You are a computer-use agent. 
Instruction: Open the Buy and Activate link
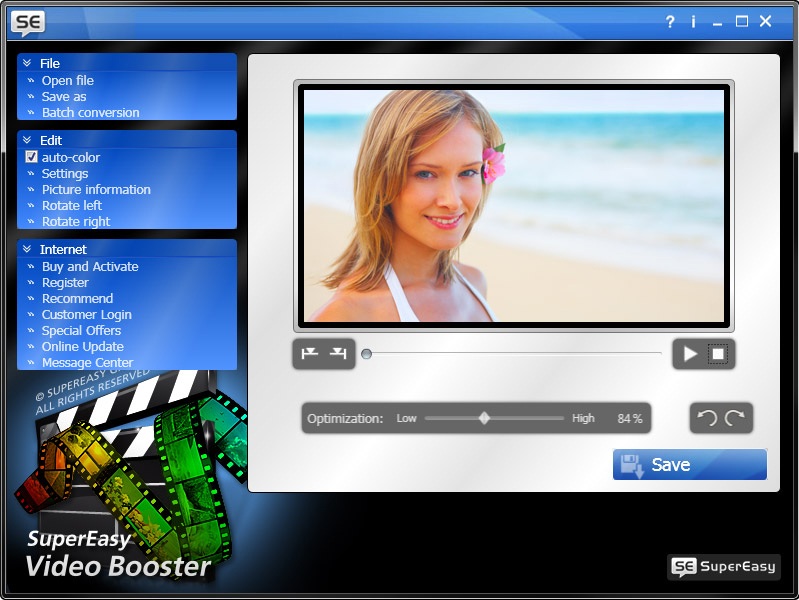click(x=90, y=266)
